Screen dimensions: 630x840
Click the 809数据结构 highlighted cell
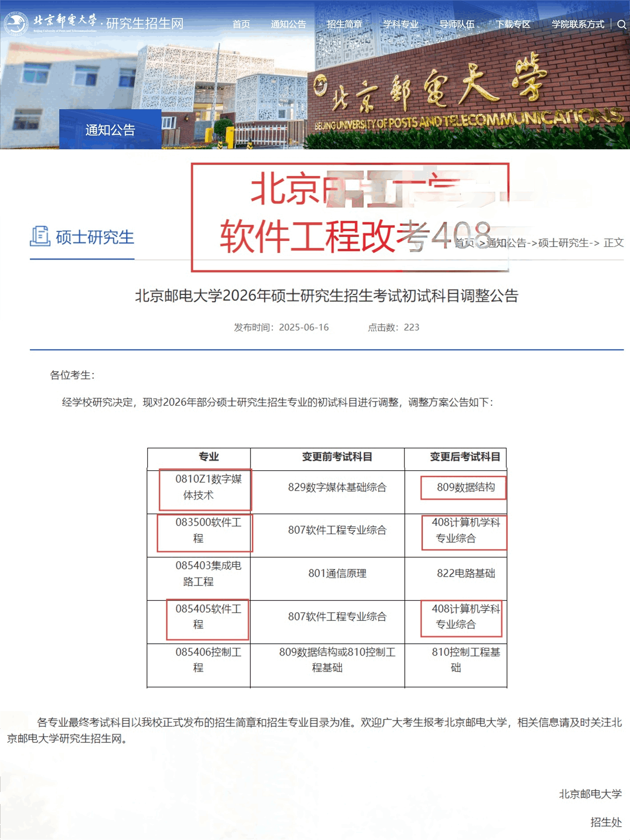coord(465,487)
